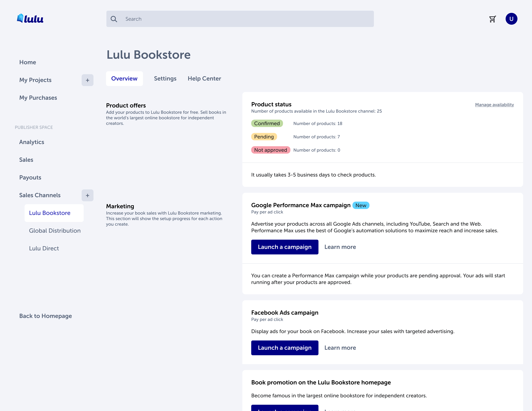This screenshot has width=532, height=411.
Task: Click Manage availability link
Action: click(494, 105)
